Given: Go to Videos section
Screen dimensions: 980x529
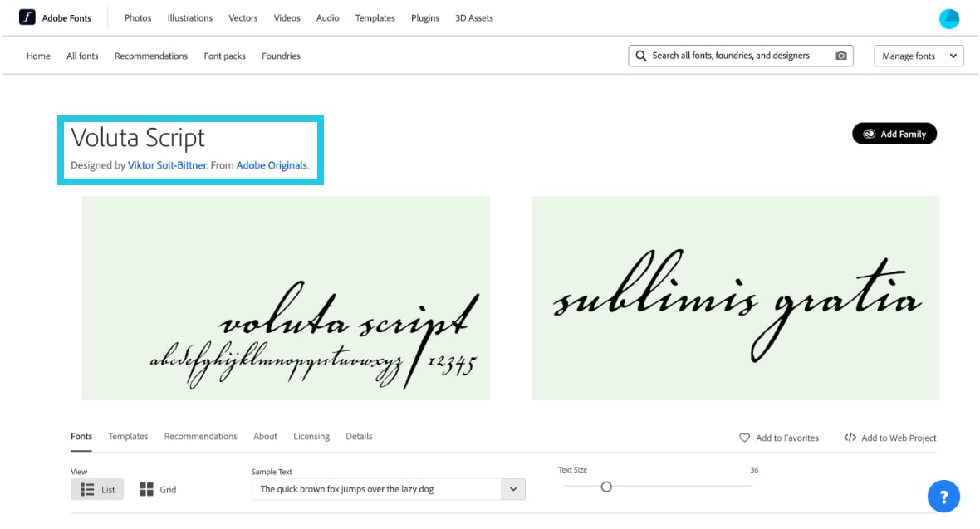Looking at the screenshot, I should tap(287, 18).
